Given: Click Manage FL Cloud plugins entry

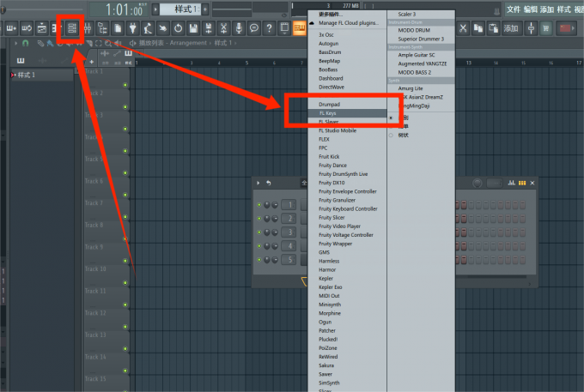Looking at the screenshot, I should 348,22.
